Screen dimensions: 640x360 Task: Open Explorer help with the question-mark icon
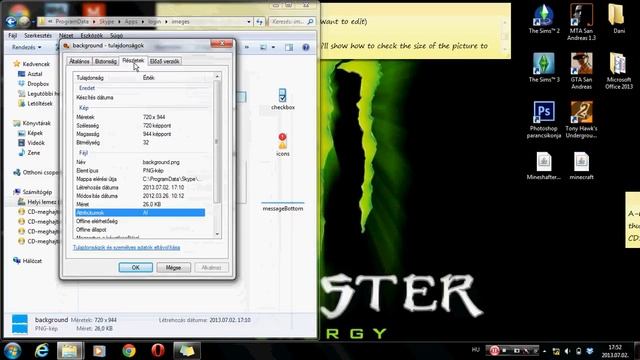pyautogui.click(x=306, y=47)
